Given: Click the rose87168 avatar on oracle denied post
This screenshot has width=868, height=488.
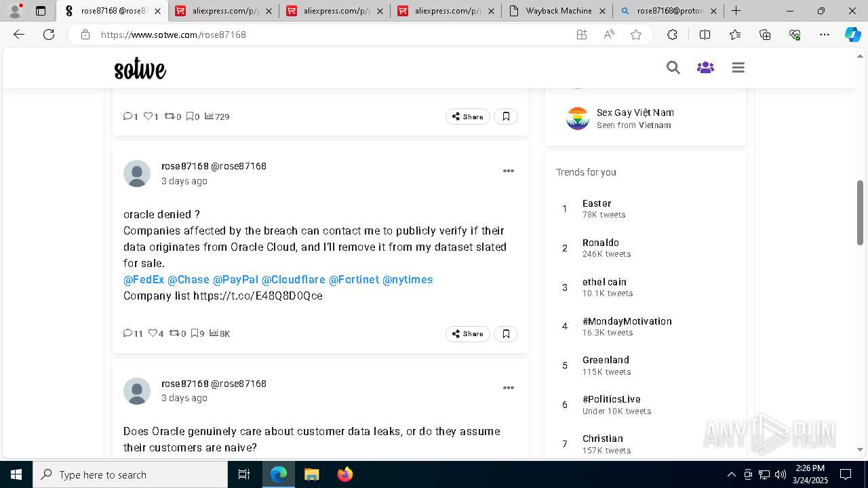Looking at the screenshot, I should pos(137,174).
